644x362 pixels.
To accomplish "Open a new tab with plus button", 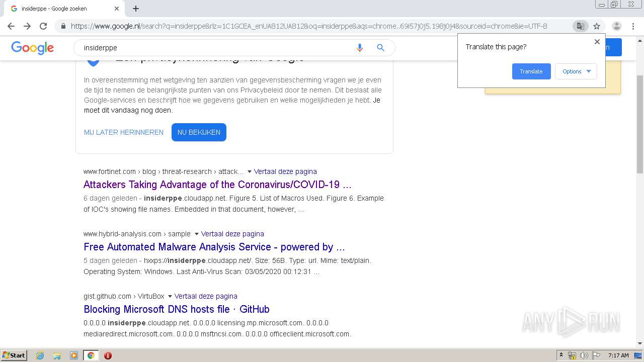I will pyautogui.click(x=136, y=9).
